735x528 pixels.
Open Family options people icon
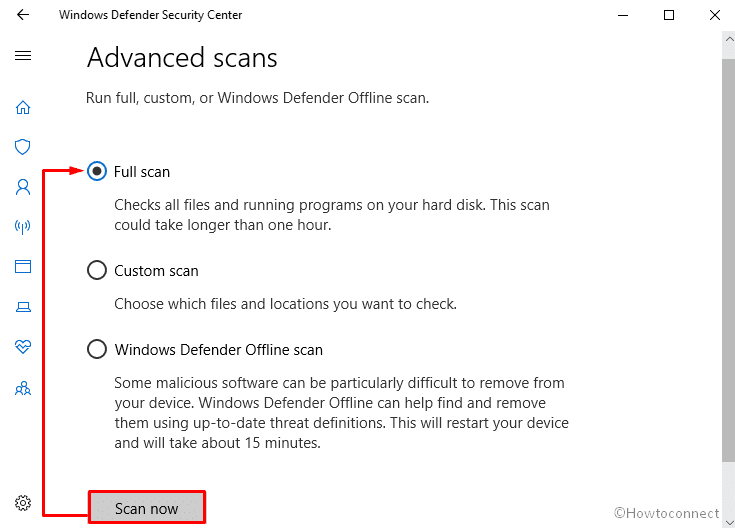coord(23,388)
